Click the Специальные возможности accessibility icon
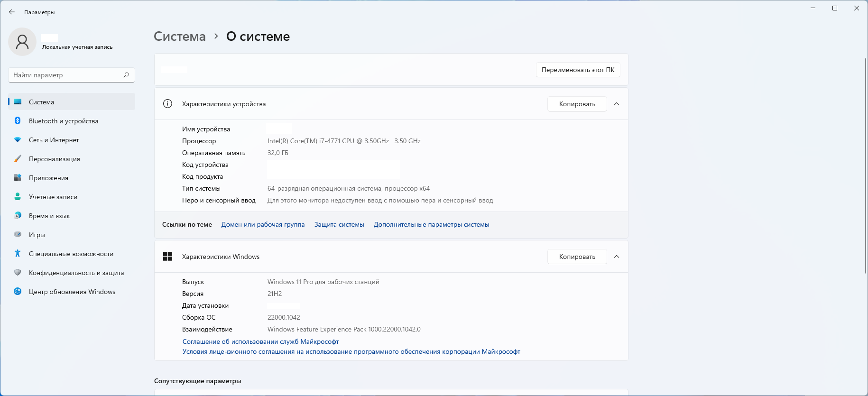Viewport: 868px width, 396px height. pos(18,254)
